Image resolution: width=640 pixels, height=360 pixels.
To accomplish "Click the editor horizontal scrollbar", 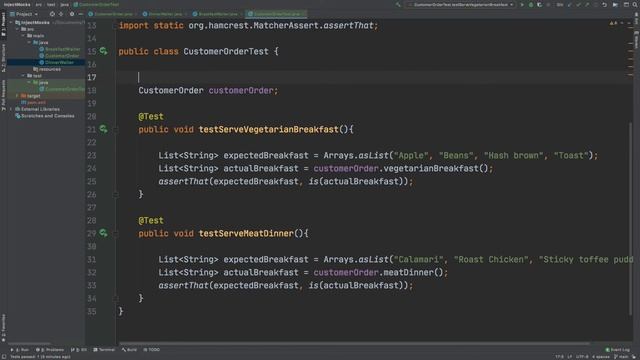I will click(x=354, y=344).
